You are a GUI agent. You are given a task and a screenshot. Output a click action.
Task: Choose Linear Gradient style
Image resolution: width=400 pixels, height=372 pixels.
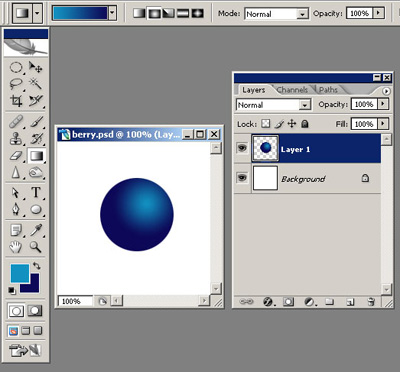coord(139,13)
